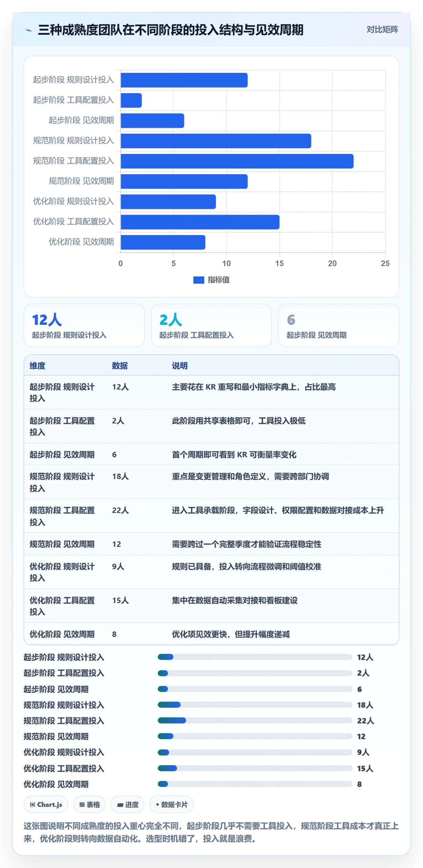Click the 指标值 legend label

(x=218, y=280)
